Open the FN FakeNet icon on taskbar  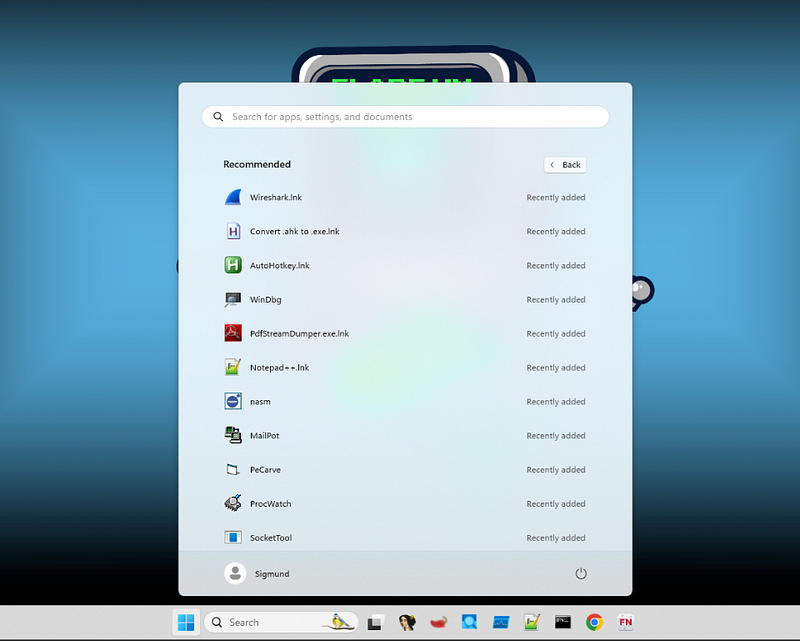[626, 622]
